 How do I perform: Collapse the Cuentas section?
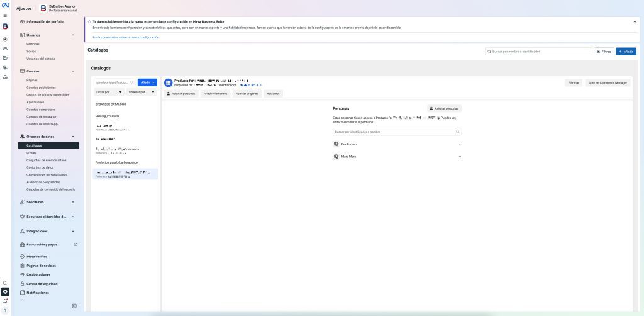pos(73,71)
